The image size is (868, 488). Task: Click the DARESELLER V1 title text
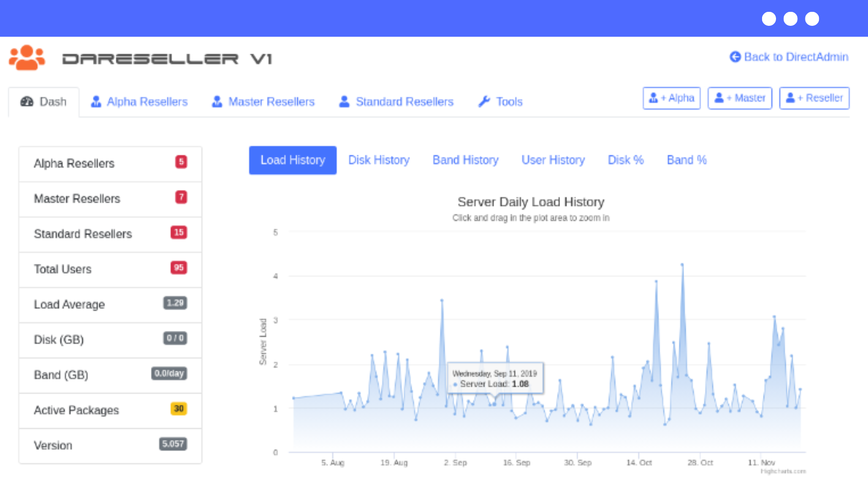167,59
